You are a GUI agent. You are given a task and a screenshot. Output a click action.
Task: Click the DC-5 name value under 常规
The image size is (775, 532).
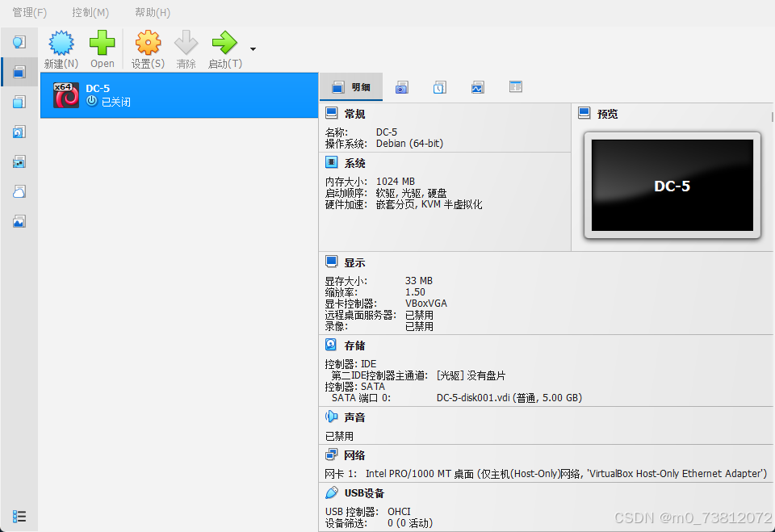(x=387, y=132)
